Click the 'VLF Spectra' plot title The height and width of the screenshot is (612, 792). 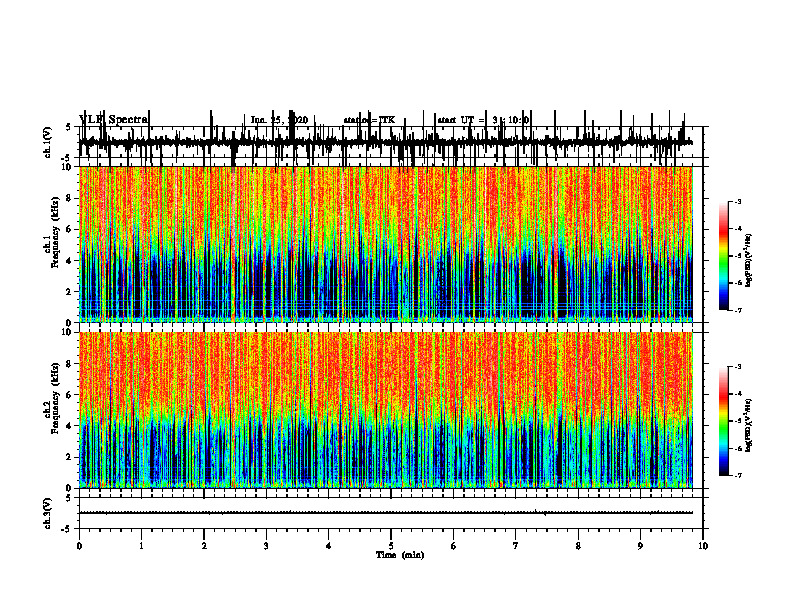click(114, 120)
